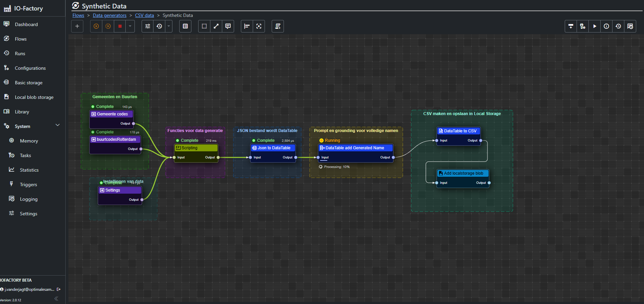Add a new item with the plus button
The height and width of the screenshot is (304, 644).
[x=77, y=26]
